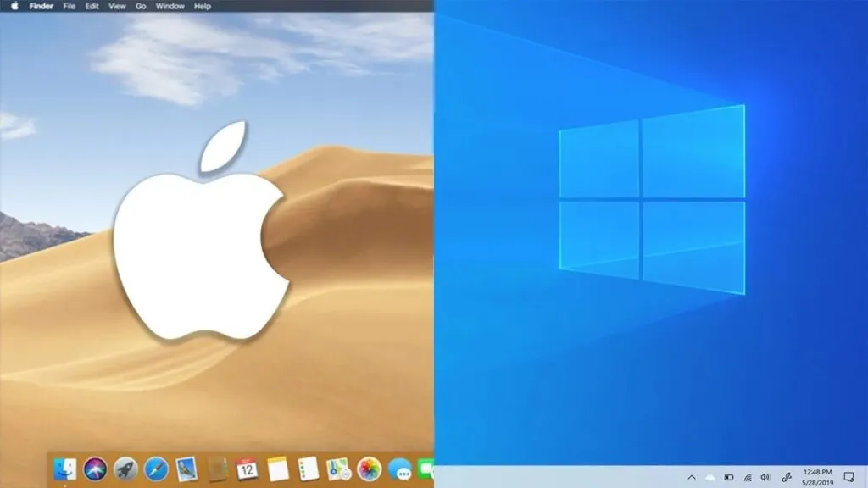
Task: Open Safari browser in dock
Action: 156,468
